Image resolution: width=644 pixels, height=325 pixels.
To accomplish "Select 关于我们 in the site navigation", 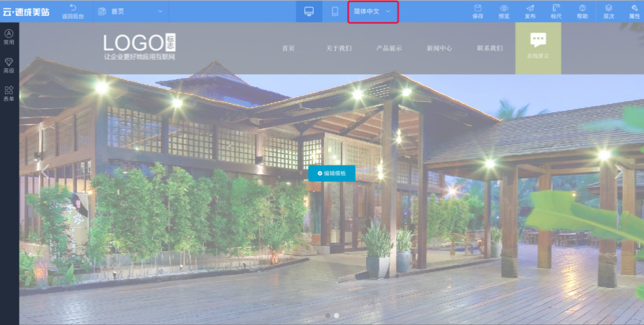I will [338, 49].
